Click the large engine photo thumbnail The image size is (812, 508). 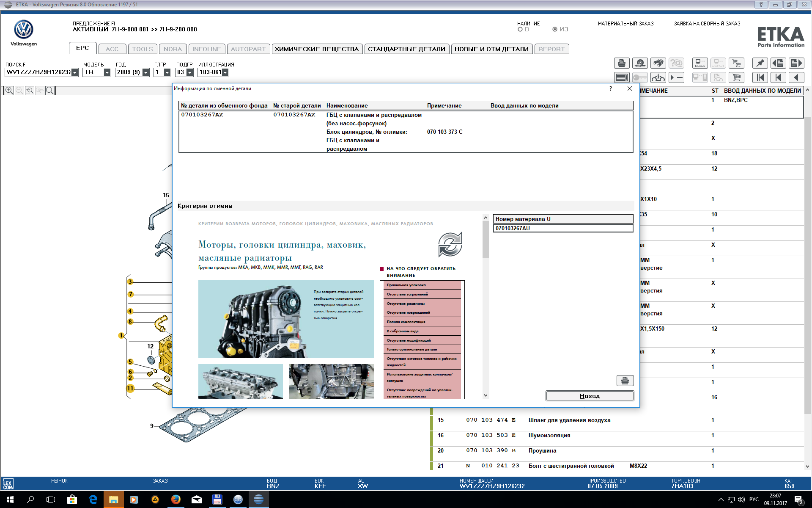coord(286,319)
